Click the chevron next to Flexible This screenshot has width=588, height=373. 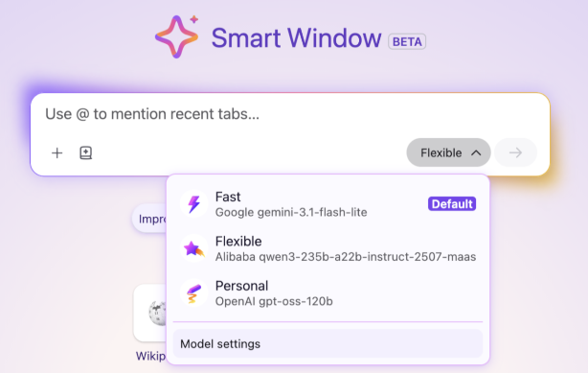476,152
